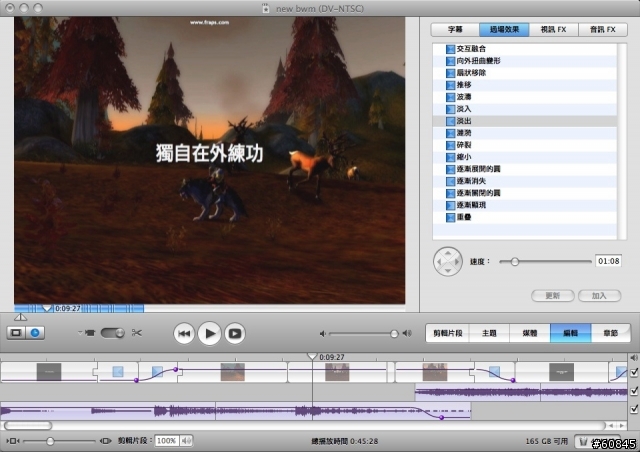640x452 pixels.
Task: Open the 章節 pane
Action: 611,333
